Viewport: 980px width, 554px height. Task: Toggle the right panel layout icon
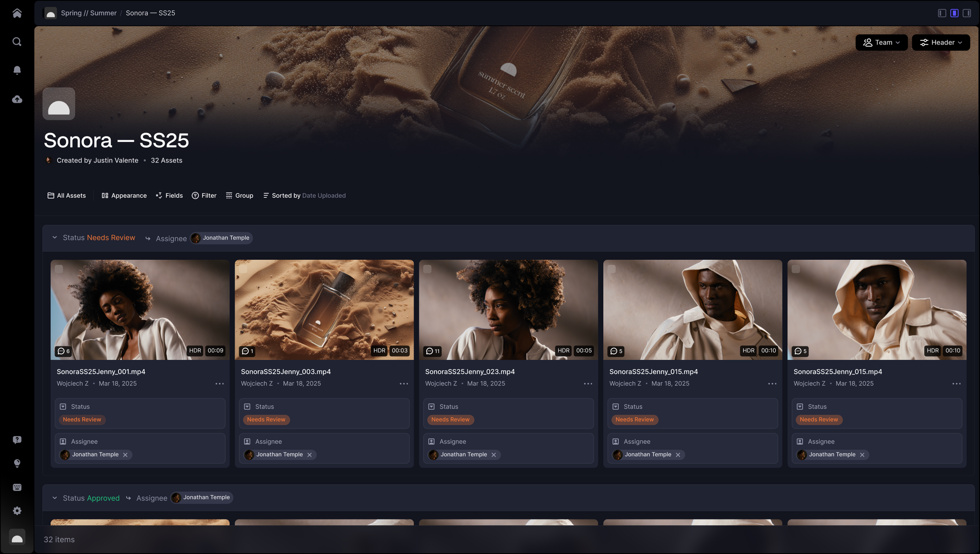coord(967,13)
